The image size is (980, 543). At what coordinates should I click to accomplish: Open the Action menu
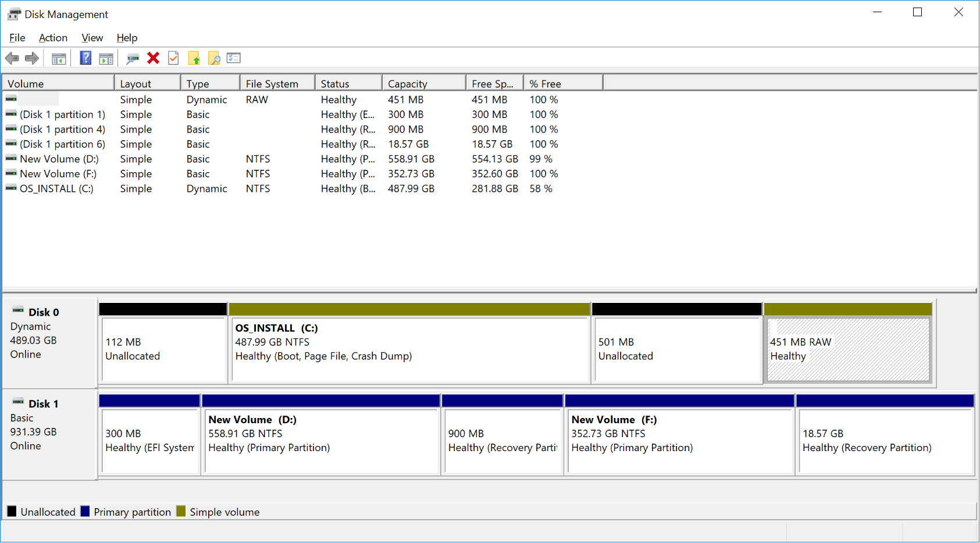(x=53, y=38)
